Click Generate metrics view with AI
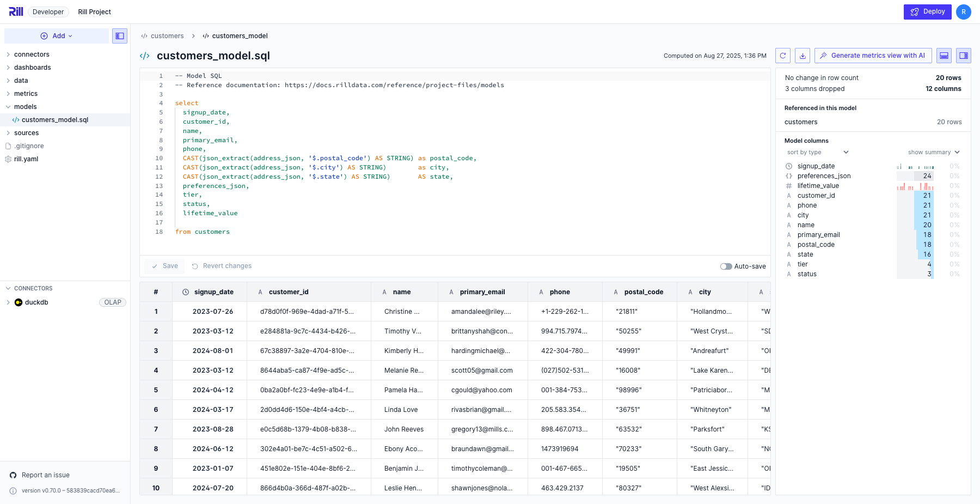Viewport: 980px width, 504px height. (x=873, y=56)
